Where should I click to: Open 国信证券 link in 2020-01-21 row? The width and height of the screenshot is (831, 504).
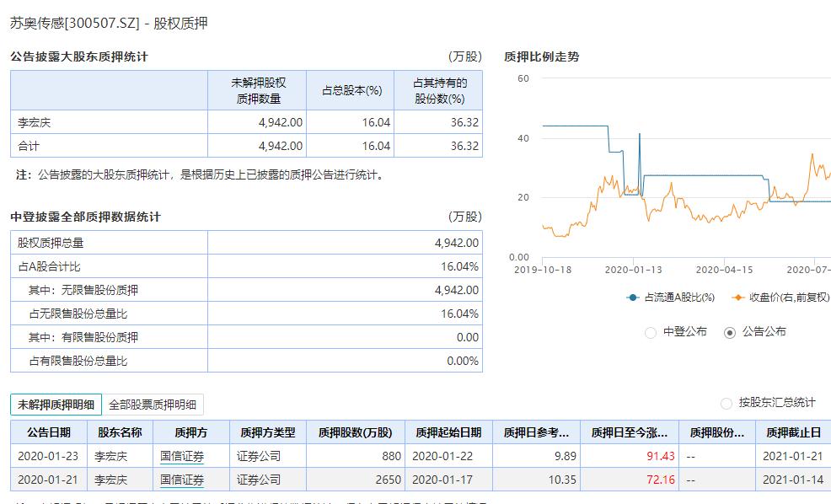(182, 480)
